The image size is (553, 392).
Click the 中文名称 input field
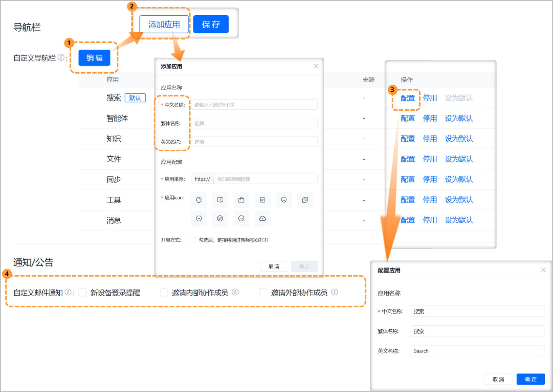[254, 105]
